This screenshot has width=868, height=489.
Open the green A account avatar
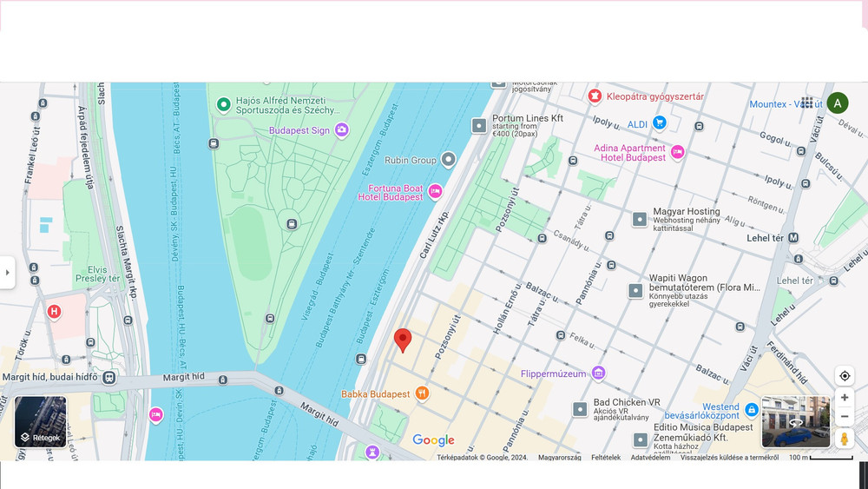coord(838,103)
